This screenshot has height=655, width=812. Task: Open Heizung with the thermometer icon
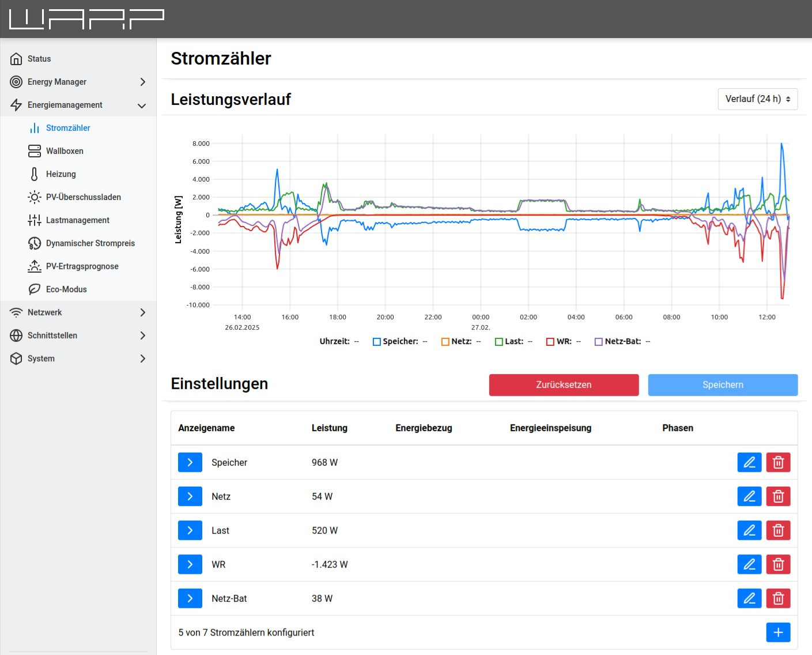pyautogui.click(x=35, y=174)
